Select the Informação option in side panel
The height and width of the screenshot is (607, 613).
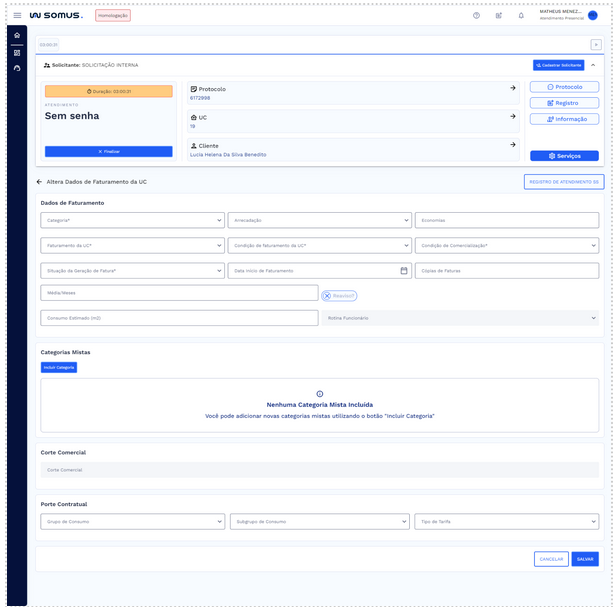point(564,119)
